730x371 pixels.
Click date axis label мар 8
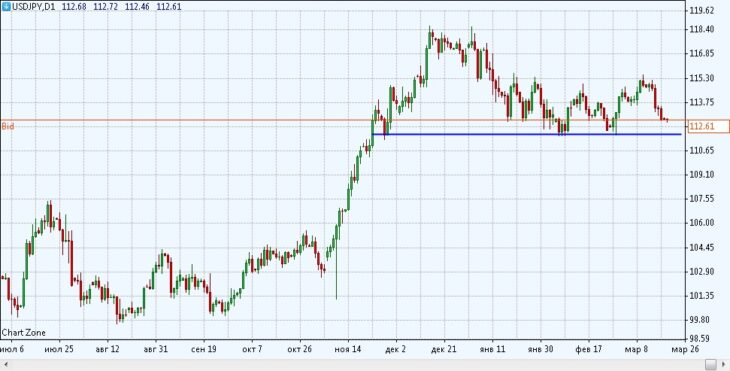pyautogui.click(x=637, y=349)
